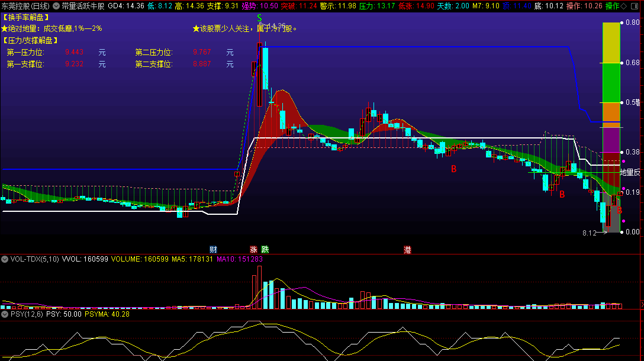Click the red 港 marker icon
Screen dimensions: 644x361
[x=407, y=249]
